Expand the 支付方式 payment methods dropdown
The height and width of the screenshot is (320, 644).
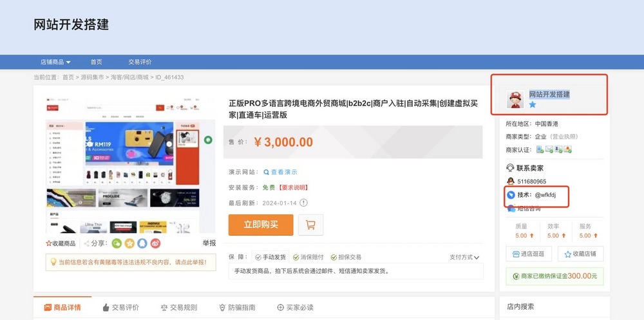[x=464, y=257]
